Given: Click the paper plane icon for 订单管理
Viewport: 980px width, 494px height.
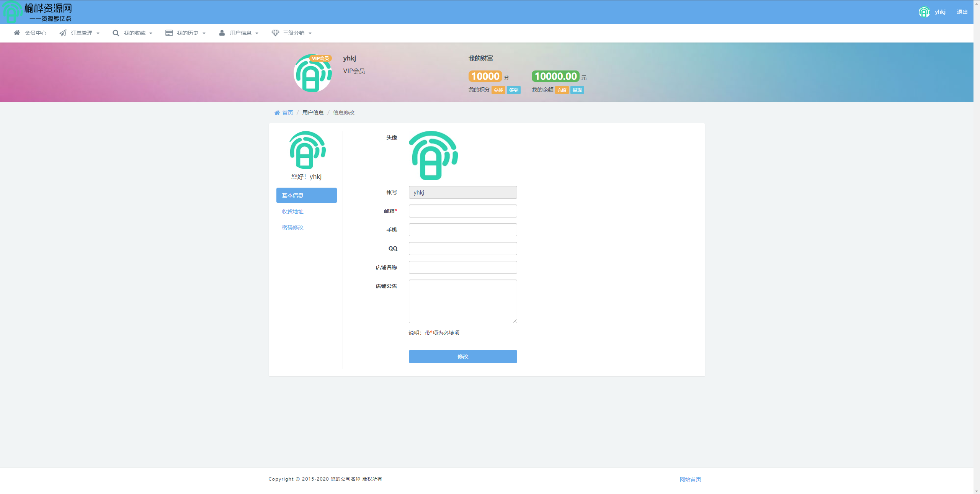Looking at the screenshot, I should [63, 33].
